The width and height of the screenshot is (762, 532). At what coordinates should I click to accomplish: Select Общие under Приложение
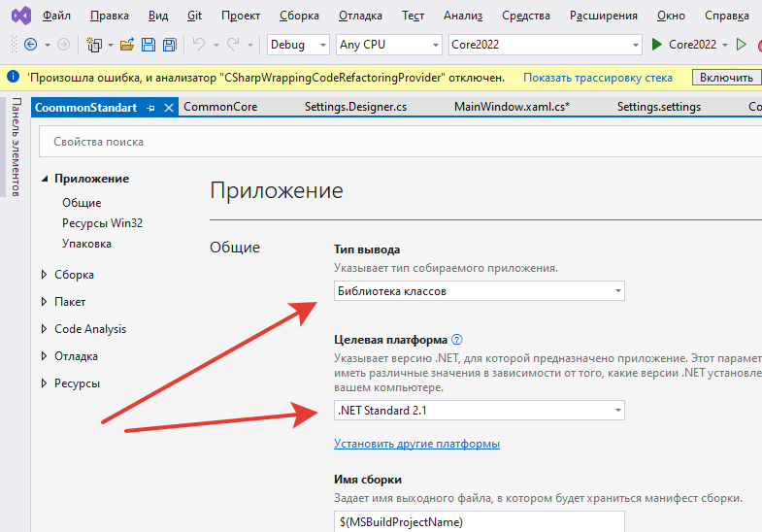pos(82,203)
